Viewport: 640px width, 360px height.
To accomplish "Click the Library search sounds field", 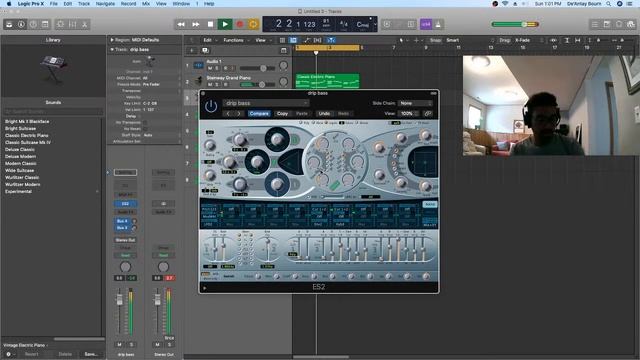I will 53,111.
